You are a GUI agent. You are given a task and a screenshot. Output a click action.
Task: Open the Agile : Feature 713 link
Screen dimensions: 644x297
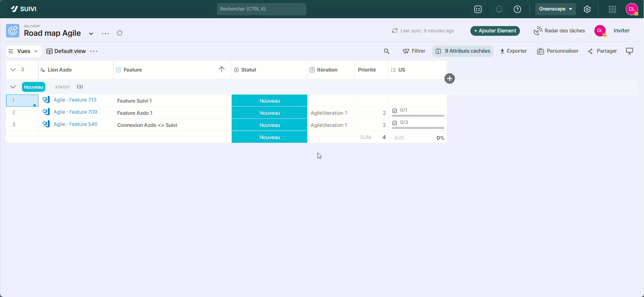[x=75, y=100]
